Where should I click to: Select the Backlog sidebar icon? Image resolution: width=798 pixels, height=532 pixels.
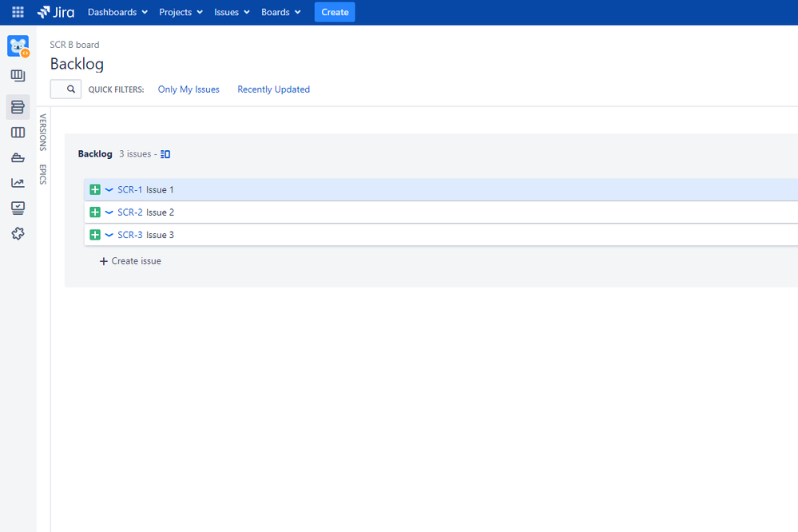coord(18,107)
